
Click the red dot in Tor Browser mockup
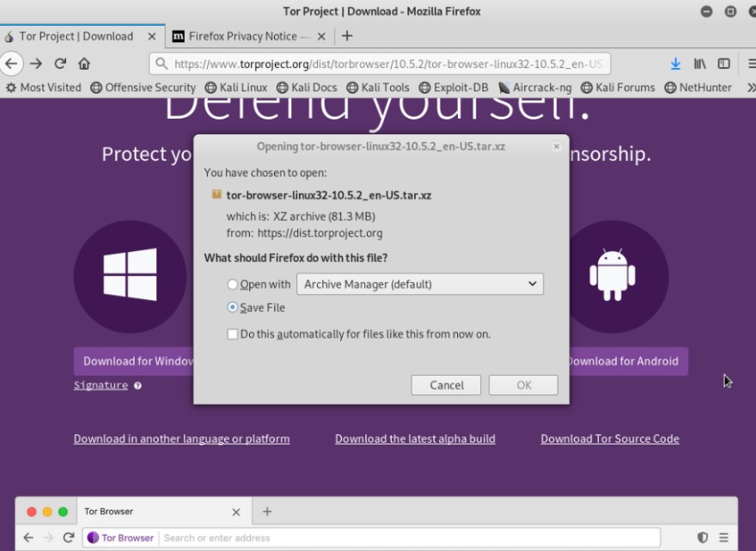coord(32,511)
